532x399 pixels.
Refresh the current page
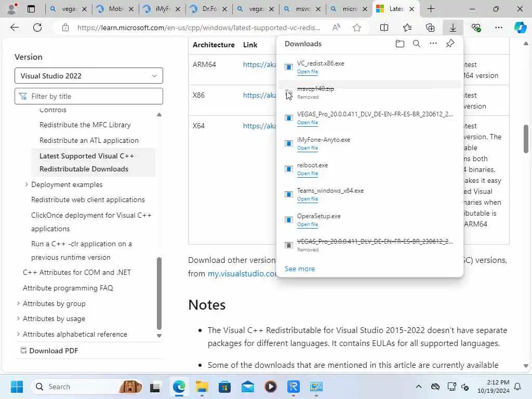(x=37, y=28)
